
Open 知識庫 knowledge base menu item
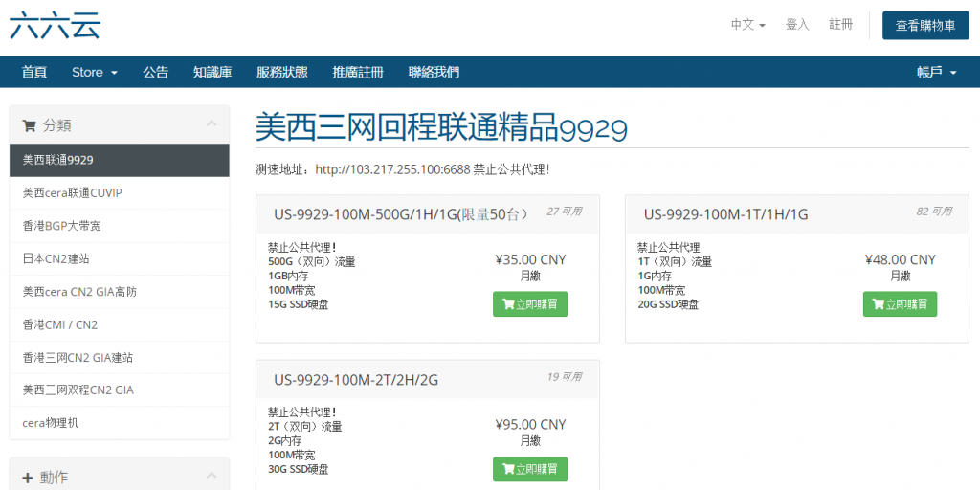point(212,72)
